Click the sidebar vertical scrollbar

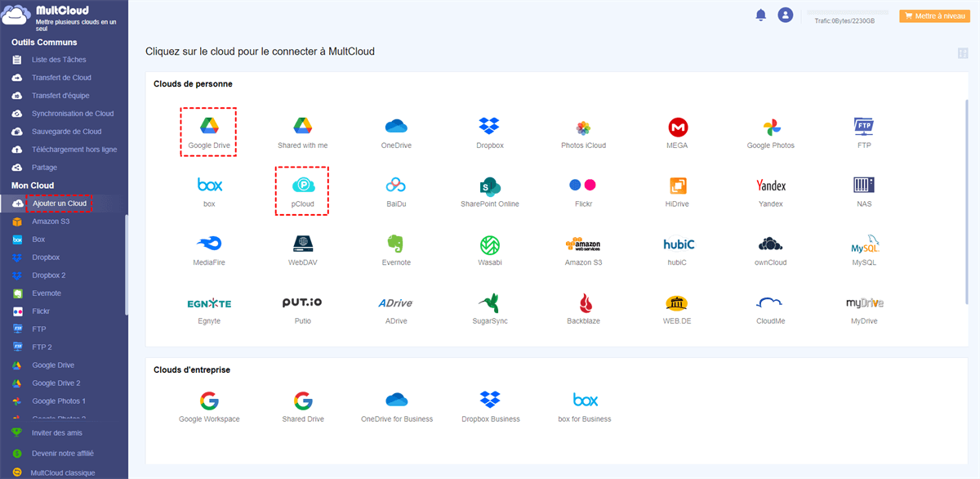click(x=126, y=265)
